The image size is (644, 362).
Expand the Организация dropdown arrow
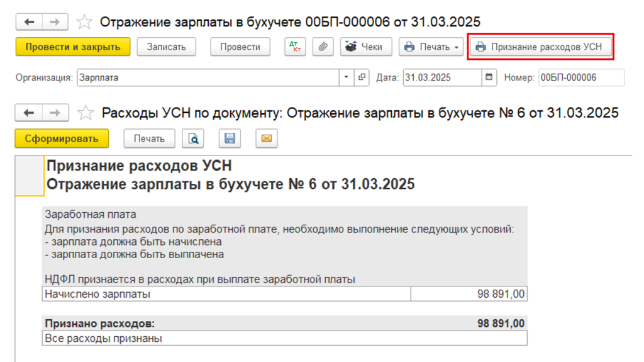pyautogui.click(x=347, y=77)
